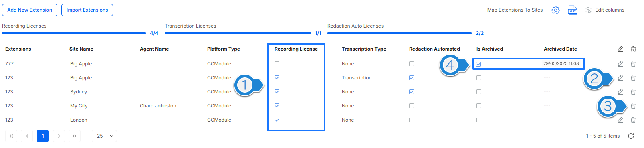Uncheck Redaction Automated for Sydney row
This screenshot has height=148, width=644.
pos(412,92)
